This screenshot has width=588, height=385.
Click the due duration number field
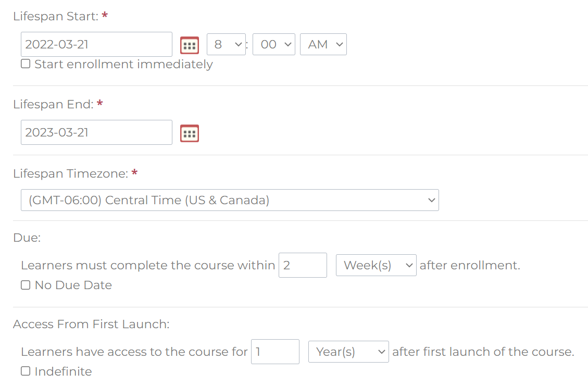point(303,265)
